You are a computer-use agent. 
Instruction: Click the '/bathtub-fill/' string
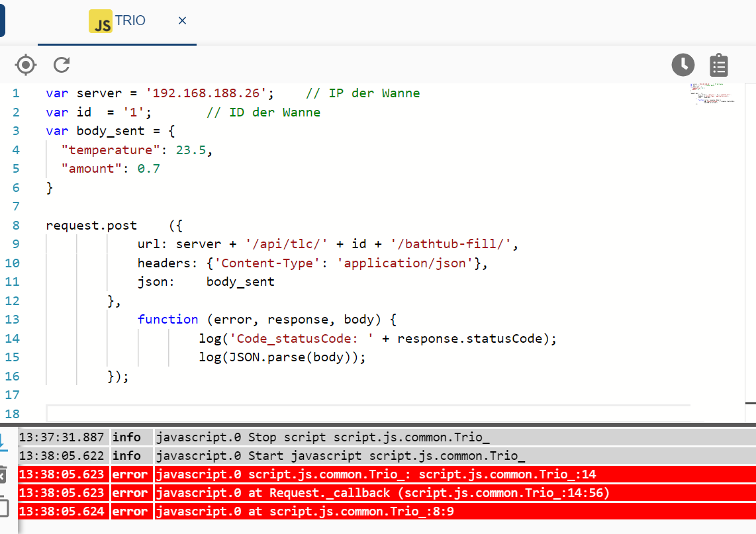[x=450, y=244]
